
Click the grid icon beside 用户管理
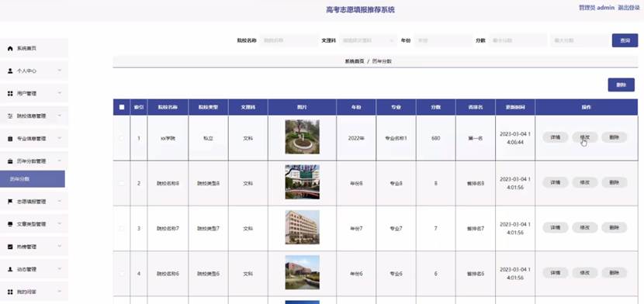point(10,94)
